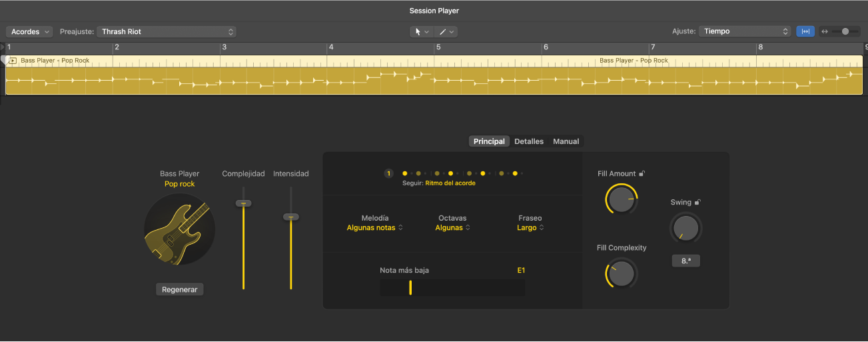Toggle the Swing lock
868x342 pixels.
(x=697, y=202)
